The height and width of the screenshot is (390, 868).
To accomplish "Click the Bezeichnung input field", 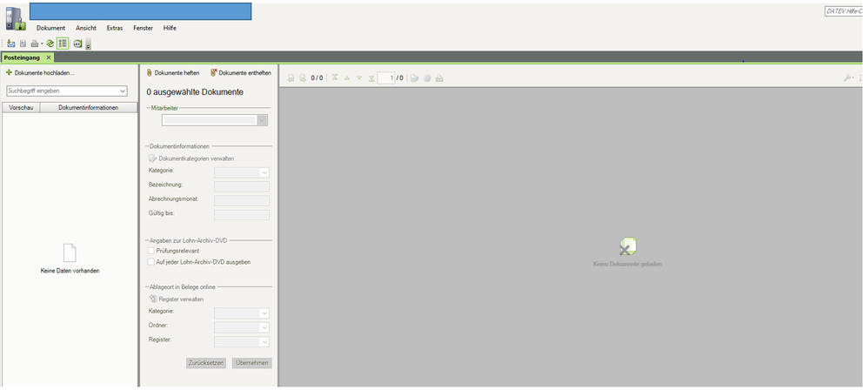I will pos(241,186).
